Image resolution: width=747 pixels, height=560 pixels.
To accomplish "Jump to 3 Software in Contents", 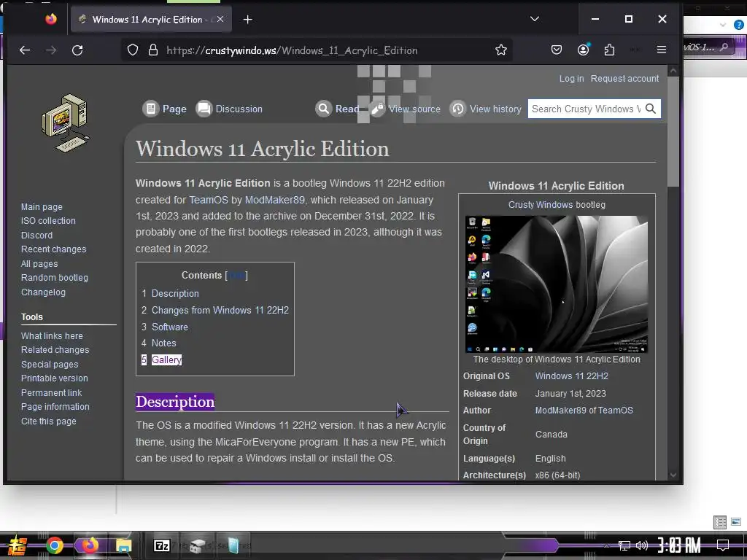I will (164, 327).
